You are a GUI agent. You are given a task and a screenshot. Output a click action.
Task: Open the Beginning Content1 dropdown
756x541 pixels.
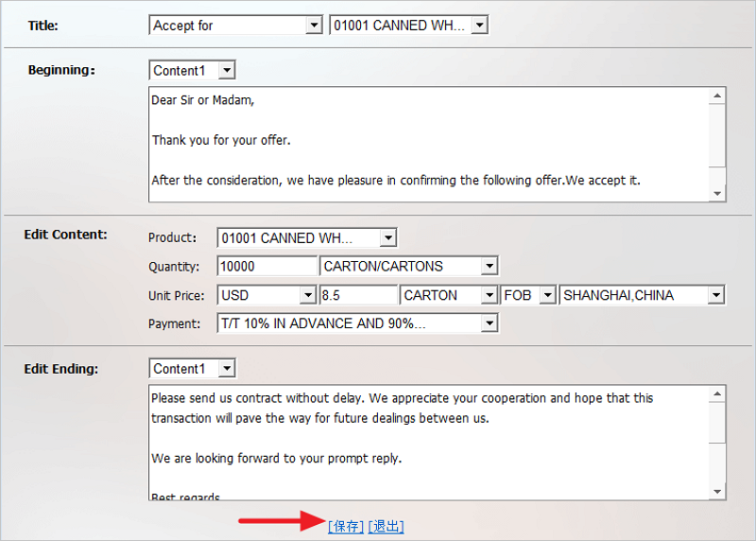point(192,70)
